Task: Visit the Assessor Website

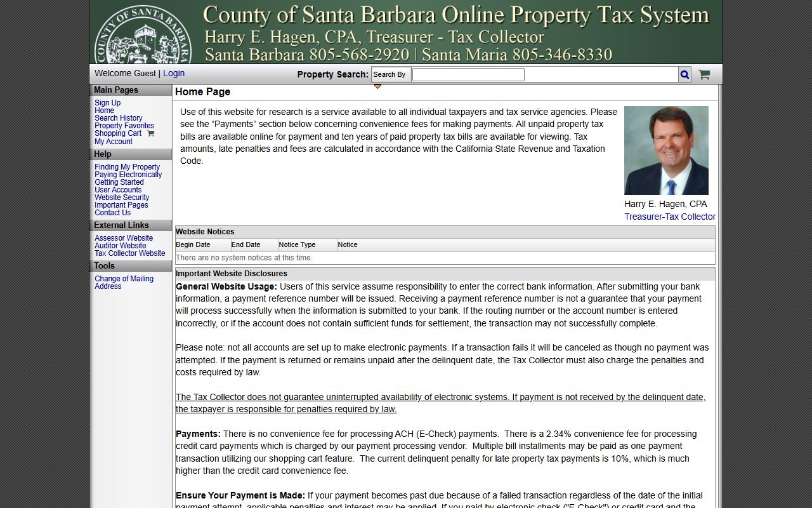Action: coord(124,238)
